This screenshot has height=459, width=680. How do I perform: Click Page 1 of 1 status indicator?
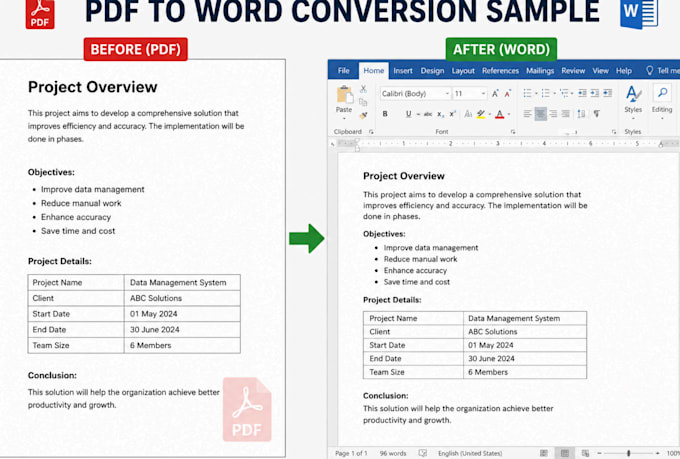351,453
